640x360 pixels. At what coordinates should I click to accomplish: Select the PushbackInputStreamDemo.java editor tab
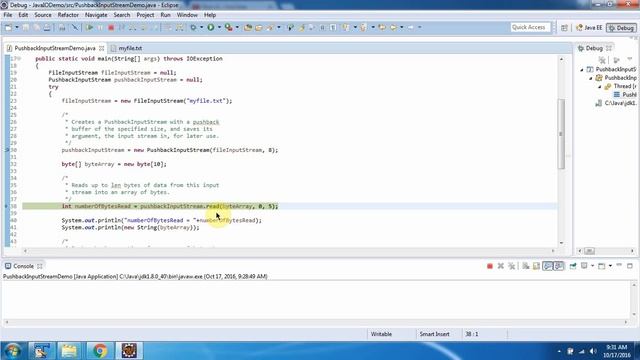(55, 48)
